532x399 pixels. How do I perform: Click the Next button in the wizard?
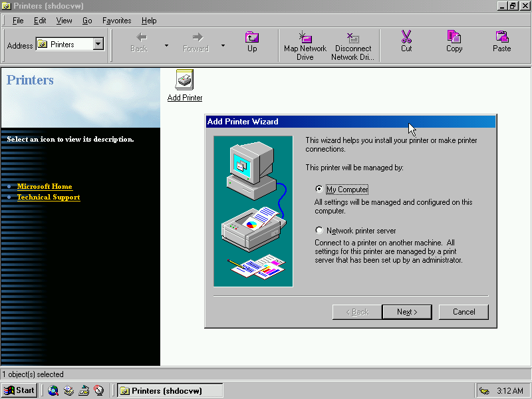click(x=407, y=311)
